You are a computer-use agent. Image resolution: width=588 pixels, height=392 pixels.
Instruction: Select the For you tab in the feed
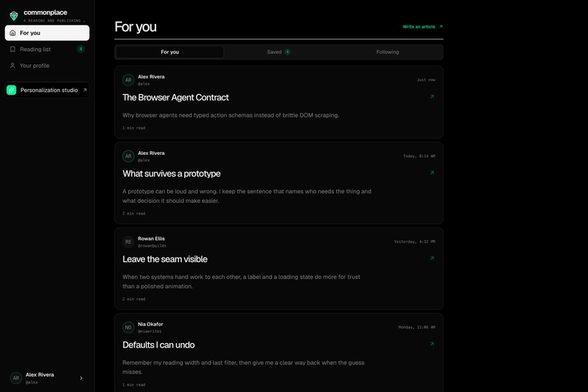click(170, 52)
